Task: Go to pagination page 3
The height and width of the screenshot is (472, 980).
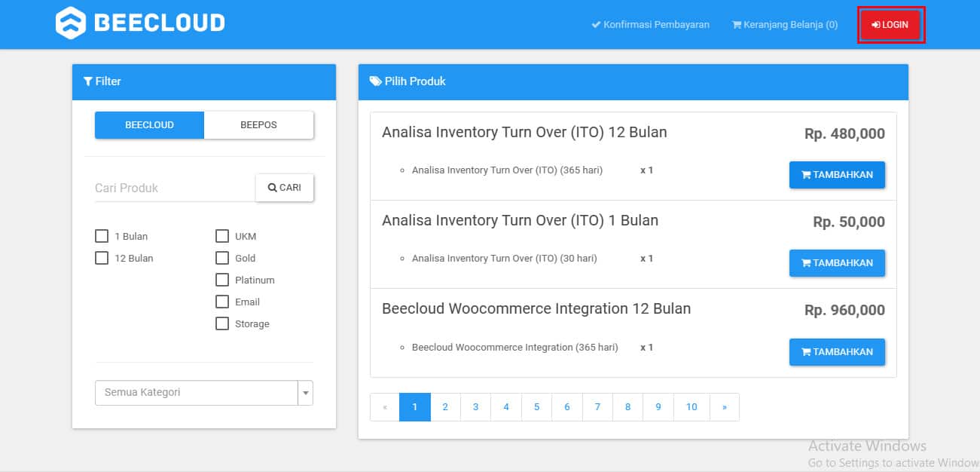Action: pos(476,407)
